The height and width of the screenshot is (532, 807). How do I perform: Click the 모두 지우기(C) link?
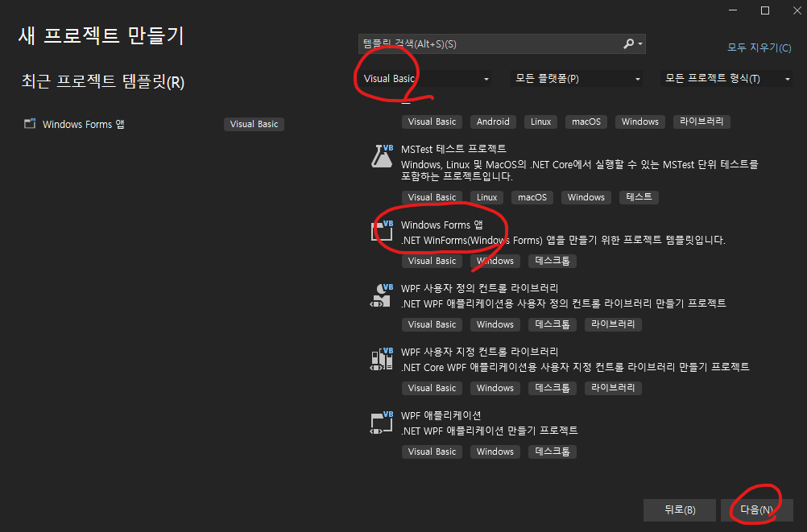(759, 47)
